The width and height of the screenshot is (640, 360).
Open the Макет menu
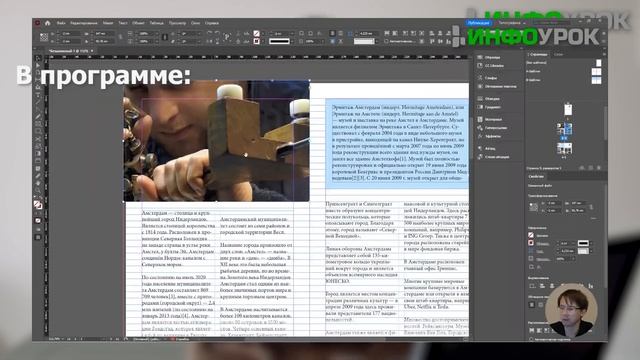(x=108, y=23)
